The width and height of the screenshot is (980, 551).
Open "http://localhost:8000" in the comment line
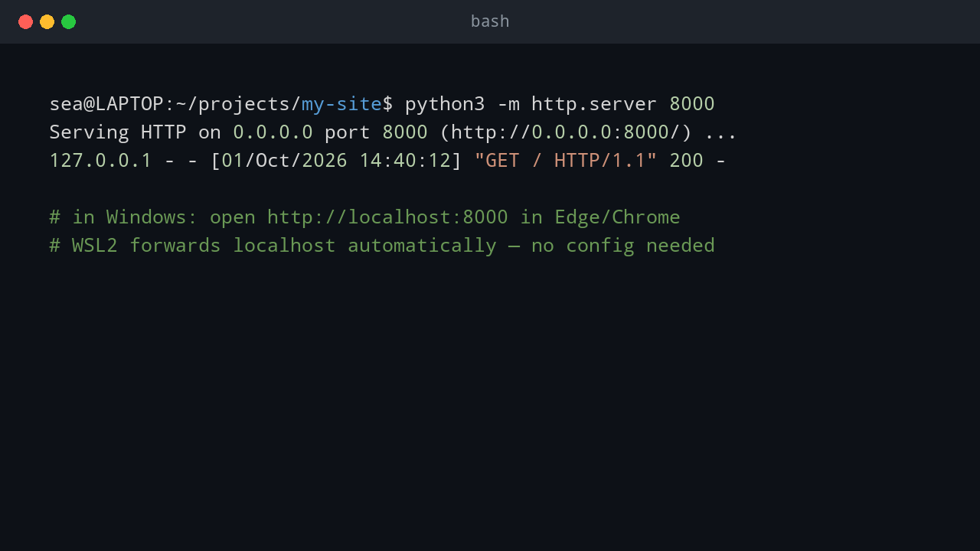(387, 217)
